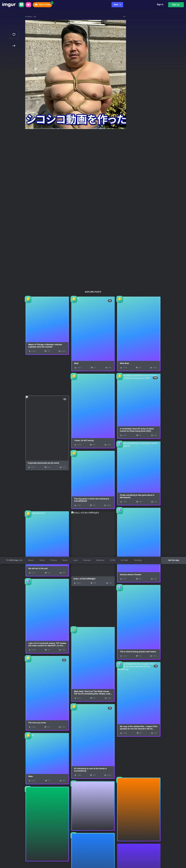Go to Emerald in the footer
186x868 pixels.
point(87,560)
